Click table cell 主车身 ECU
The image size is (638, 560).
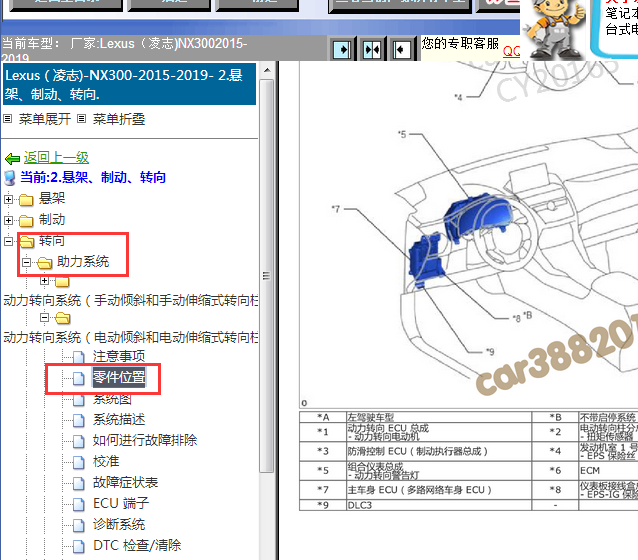439,490
